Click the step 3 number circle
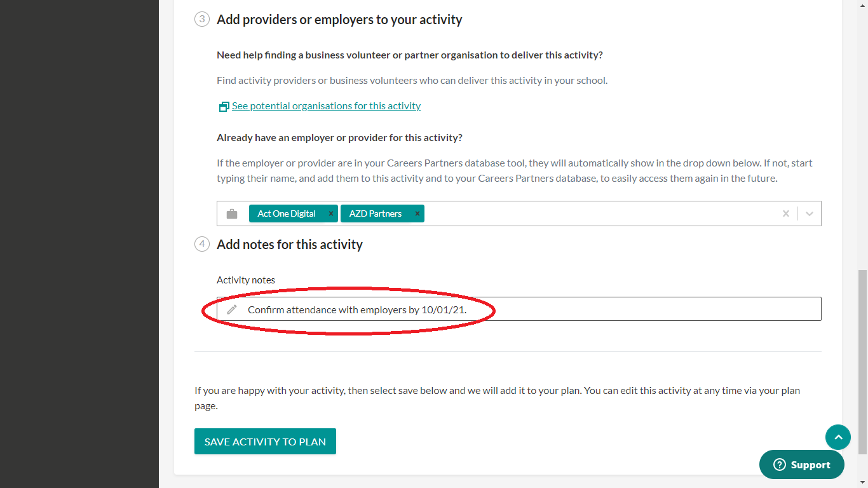Screen dimensions: 868x488 (202, 19)
